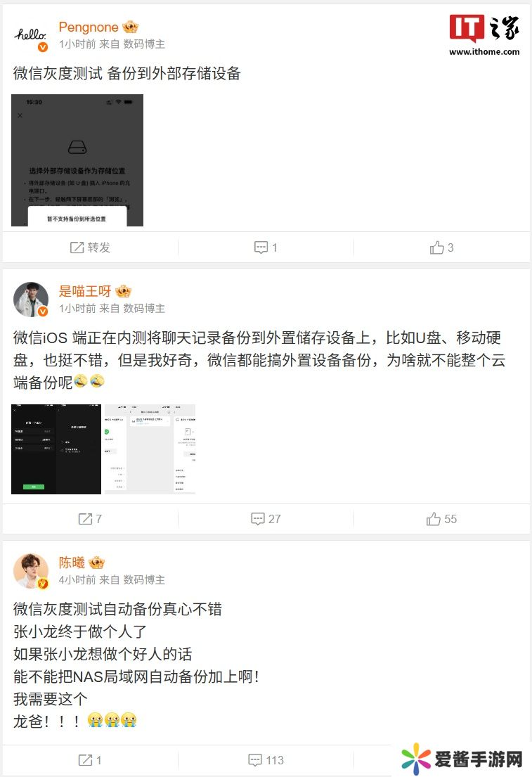532x777 pixels.
Task: Open 陈曦's profile avatar
Action: tap(31, 571)
